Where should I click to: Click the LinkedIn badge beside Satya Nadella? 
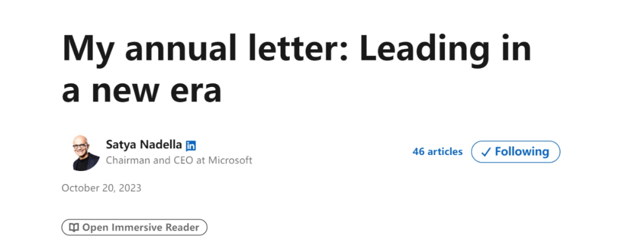click(x=191, y=145)
